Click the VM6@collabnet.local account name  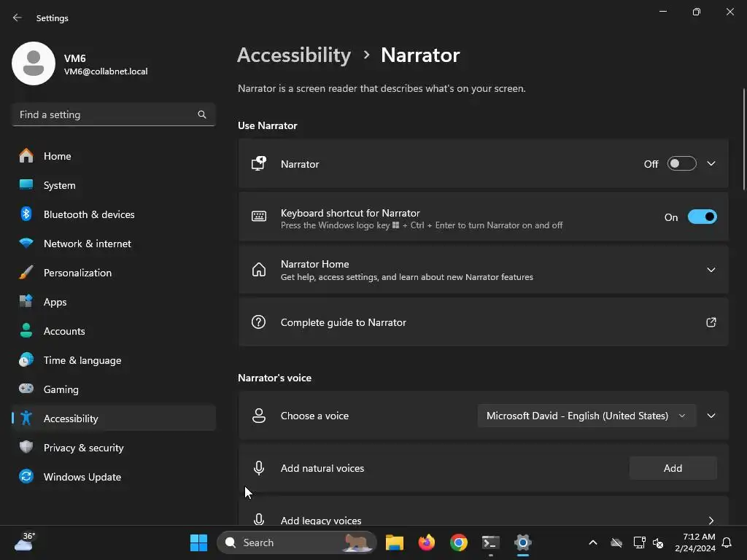pyautogui.click(x=106, y=71)
